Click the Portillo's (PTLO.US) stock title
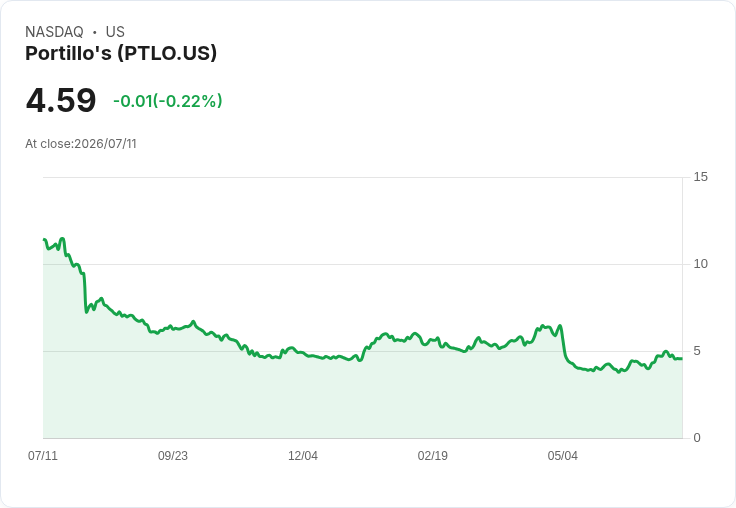The width and height of the screenshot is (736, 508). 121,53
